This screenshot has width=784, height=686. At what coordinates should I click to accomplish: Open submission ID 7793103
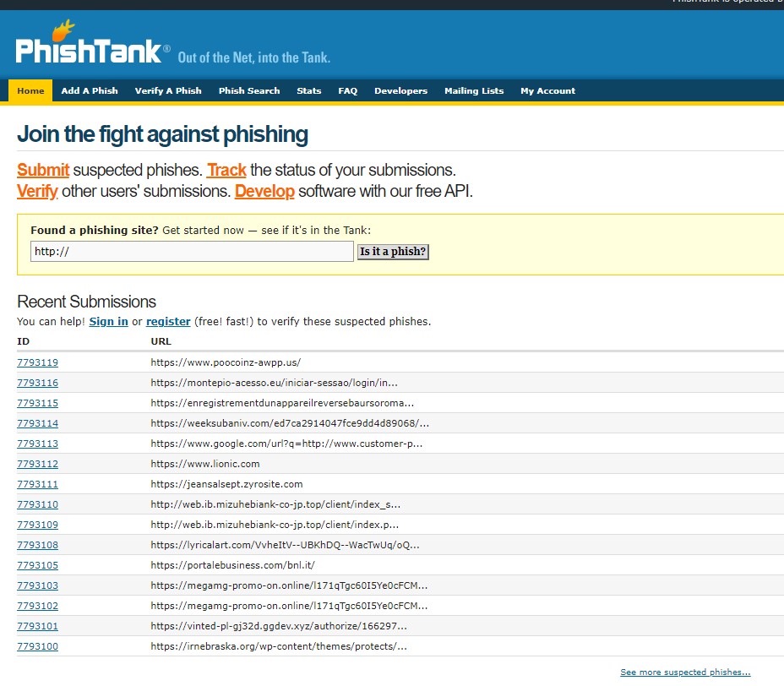click(x=37, y=585)
